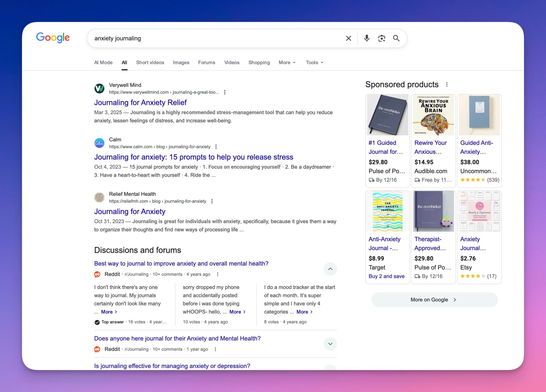The image size is (546, 392).
Task: Click the Calm site icon
Action: click(x=99, y=143)
